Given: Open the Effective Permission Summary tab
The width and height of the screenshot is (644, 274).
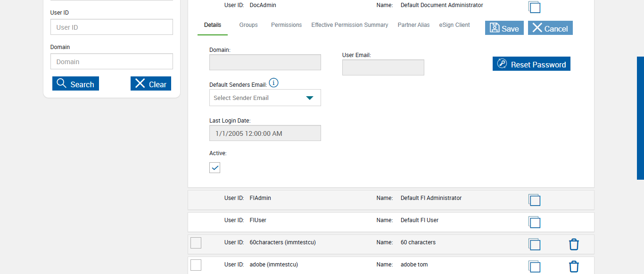Looking at the screenshot, I should tap(349, 25).
